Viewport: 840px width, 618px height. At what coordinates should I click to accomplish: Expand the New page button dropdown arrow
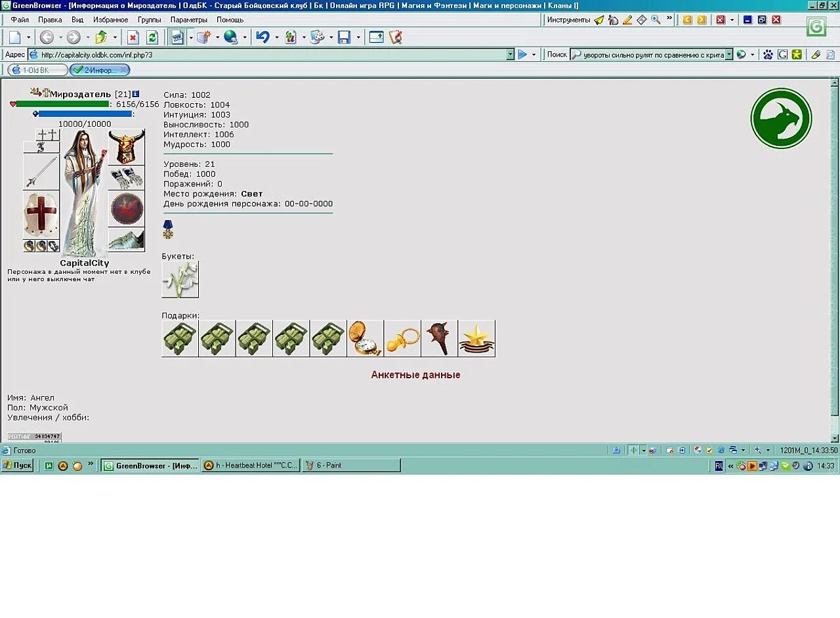[28, 37]
